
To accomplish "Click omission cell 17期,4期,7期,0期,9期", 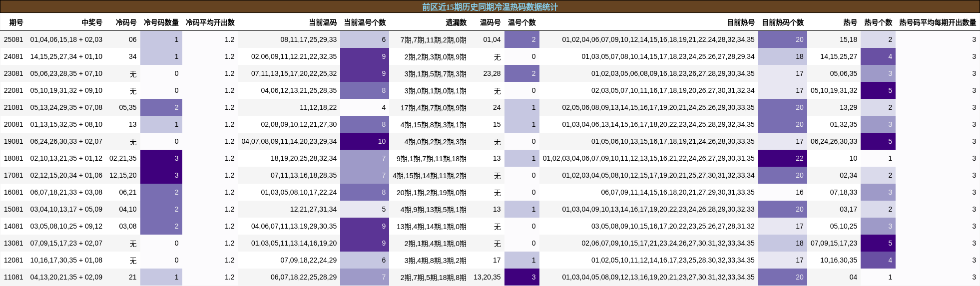I will [x=434, y=107].
